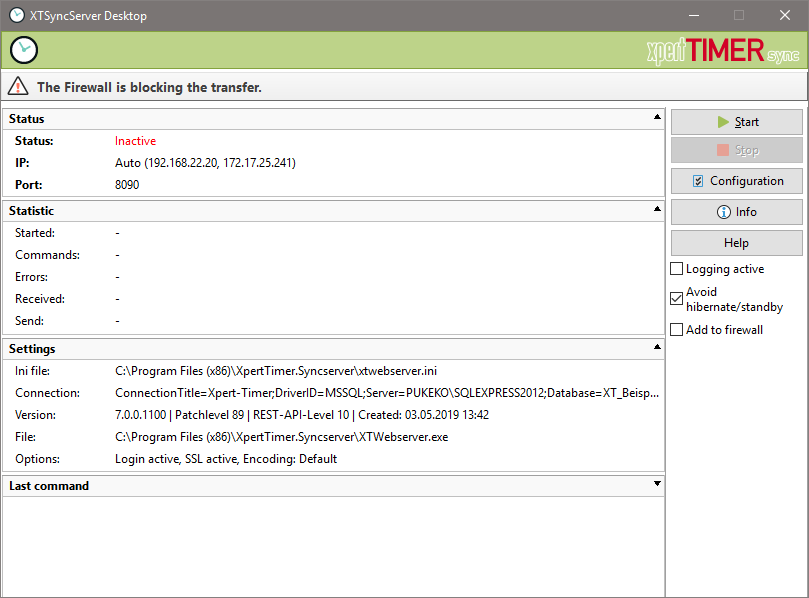Click the XpertTimer sync logo
This screenshot has height=598, width=809.
[723, 51]
